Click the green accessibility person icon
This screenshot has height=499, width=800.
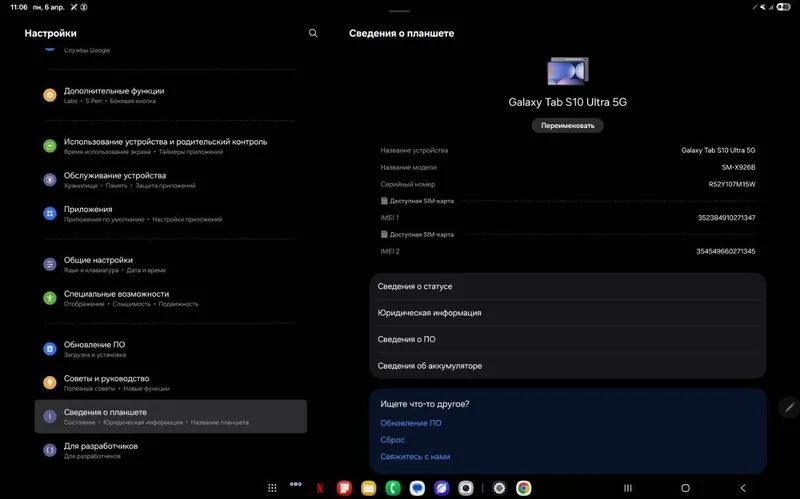click(49, 298)
